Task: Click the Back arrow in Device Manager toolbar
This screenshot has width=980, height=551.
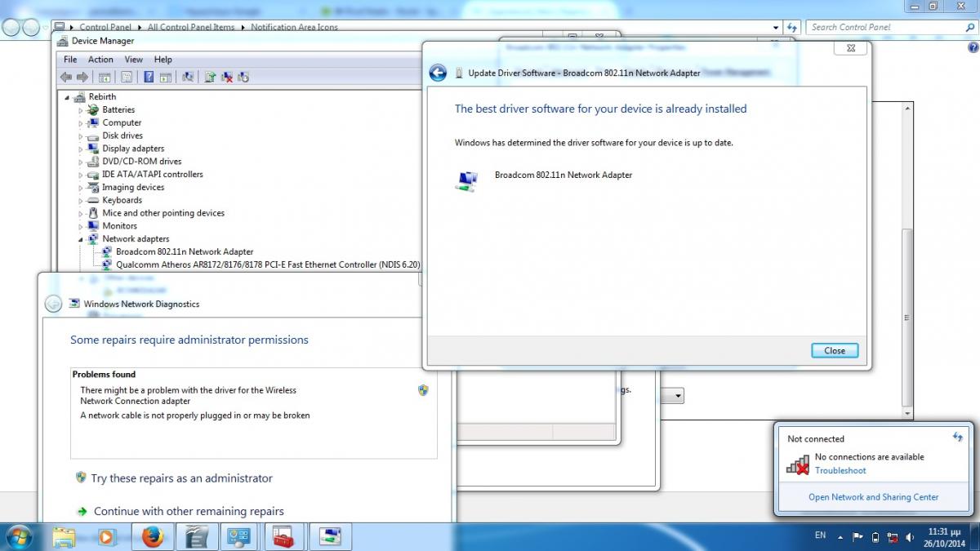Action: click(66, 77)
